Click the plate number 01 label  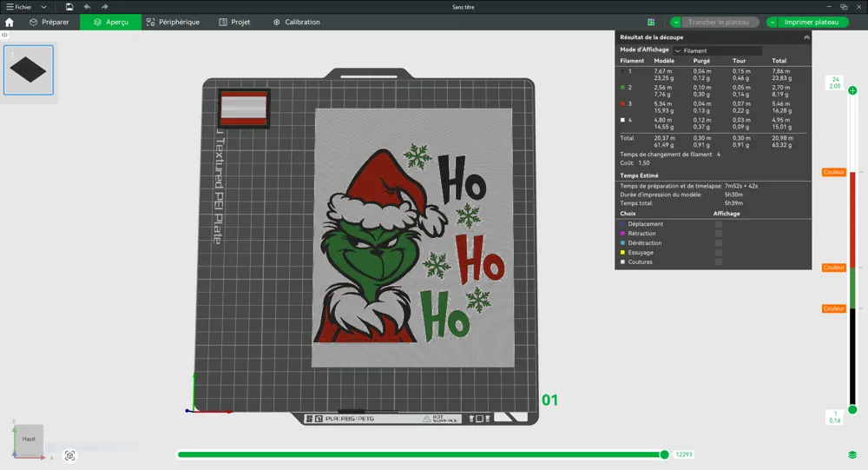pyautogui.click(x=549, y=400)
